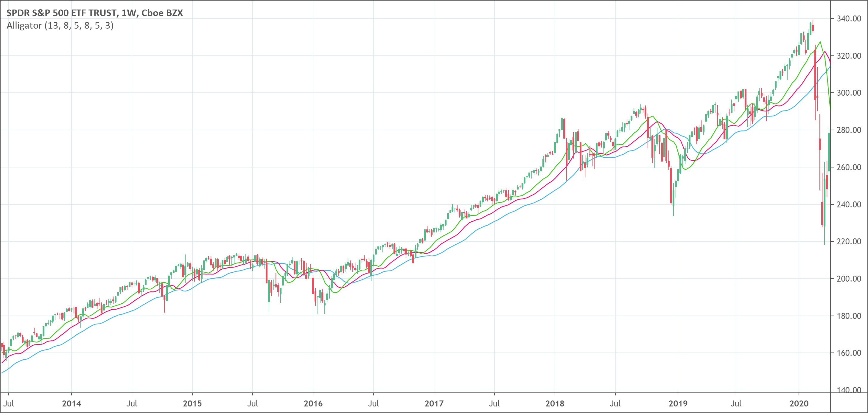Image resolution: width=868 pixels, height=413 pixels.
Task: Click the 2014 time axis marker
Action: [x=71, y=403]
